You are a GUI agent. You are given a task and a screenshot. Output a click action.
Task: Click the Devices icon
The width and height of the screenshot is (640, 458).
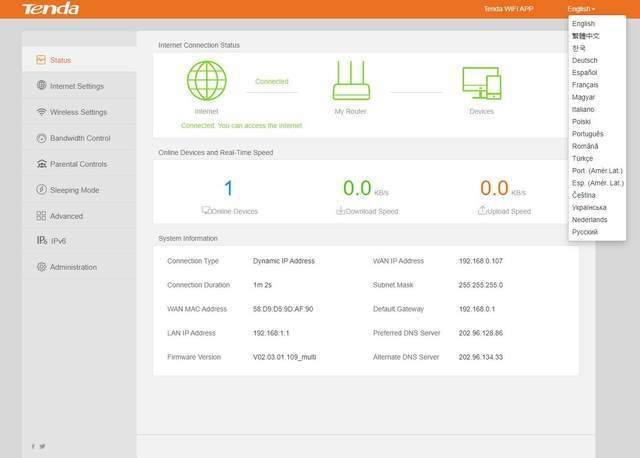click(481, 82)
